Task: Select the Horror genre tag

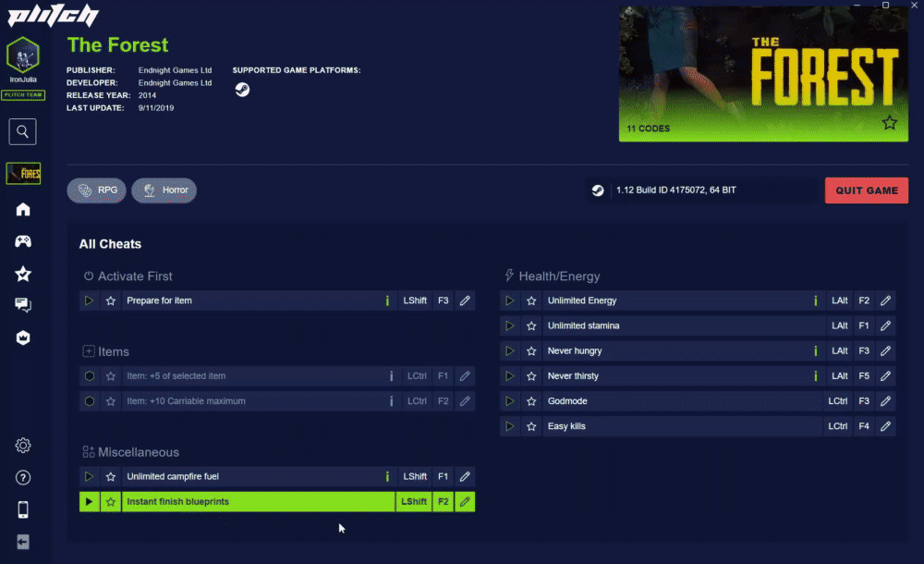Action: click(164, 190)
